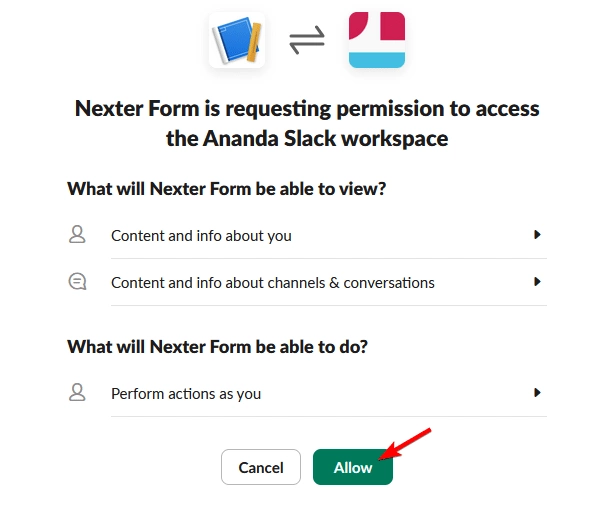The width and height of the screenshot is (609, 514).
Task: Click the red annotation arrow near Allow
Action: (x=408, y=444)
